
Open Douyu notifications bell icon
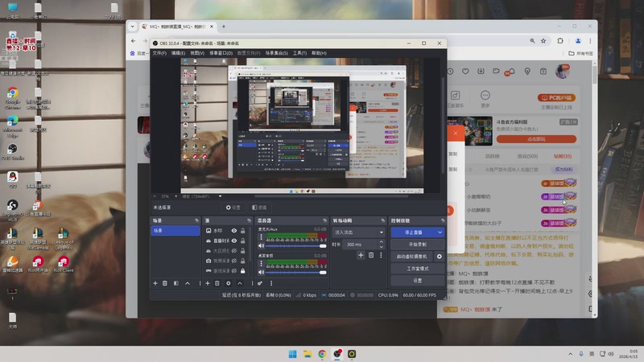tap(512, 72)
